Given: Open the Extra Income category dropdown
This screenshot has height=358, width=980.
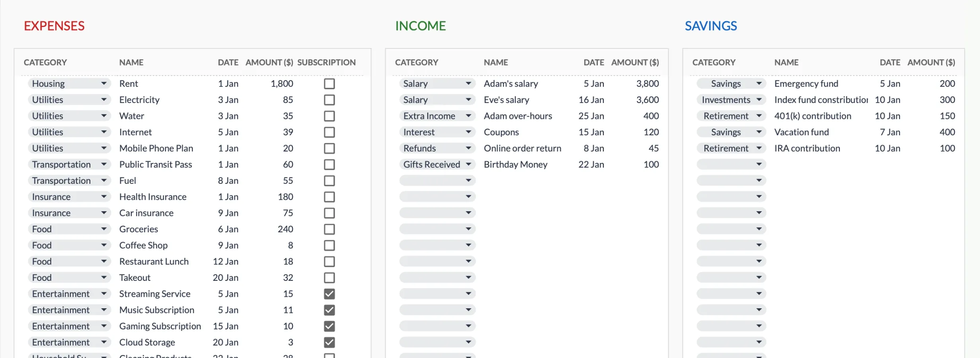Looking at the screenshot, I should tap(437, 116).
